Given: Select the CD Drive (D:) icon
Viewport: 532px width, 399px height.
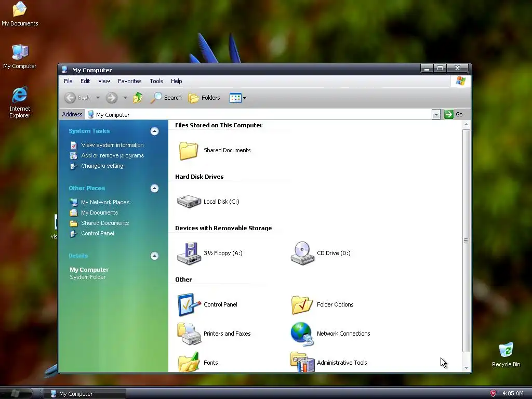Looking at the screenshot, I should click(x=302, y=253).
